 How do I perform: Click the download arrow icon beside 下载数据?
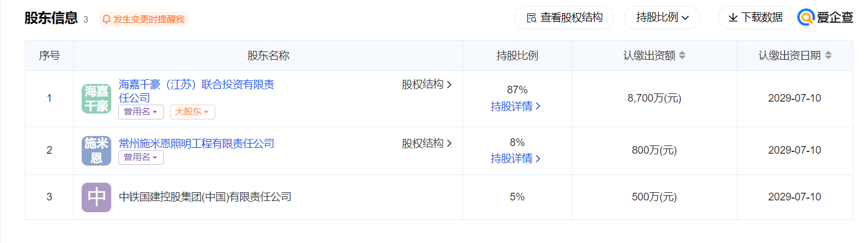tap(733, 18)
